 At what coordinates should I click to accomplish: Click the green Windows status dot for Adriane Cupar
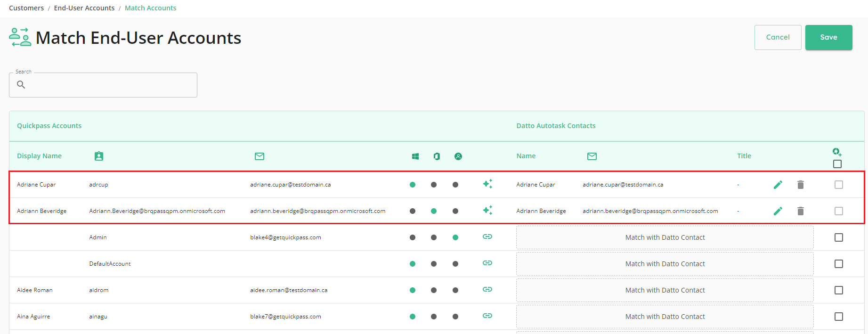(413, 185)
